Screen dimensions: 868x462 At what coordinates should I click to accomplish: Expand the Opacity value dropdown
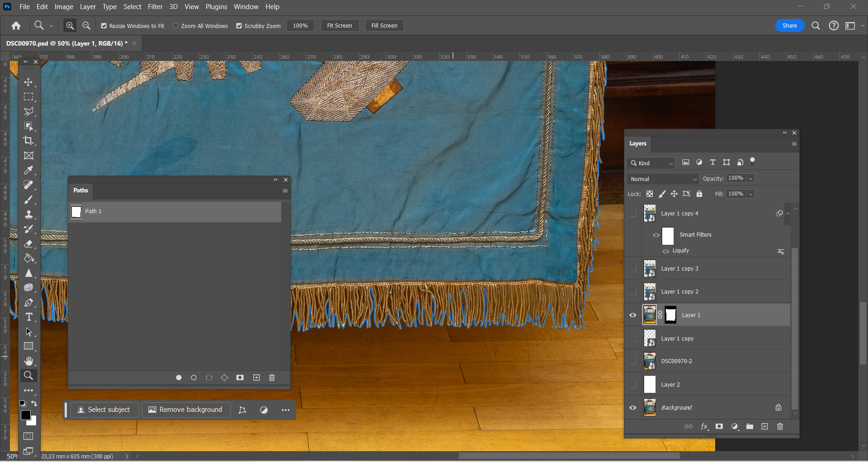750,178
